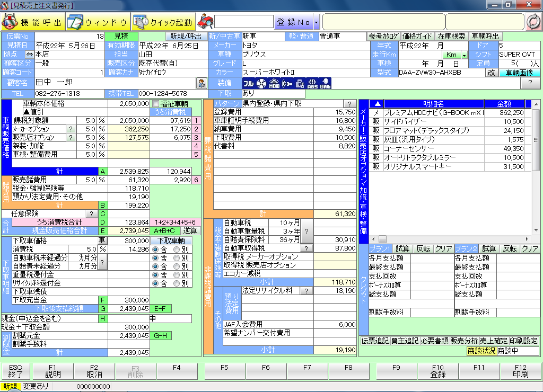Click the 明細 list vertical scrollbar down arrow
543x392 pixels.
(x=536, y=230)
